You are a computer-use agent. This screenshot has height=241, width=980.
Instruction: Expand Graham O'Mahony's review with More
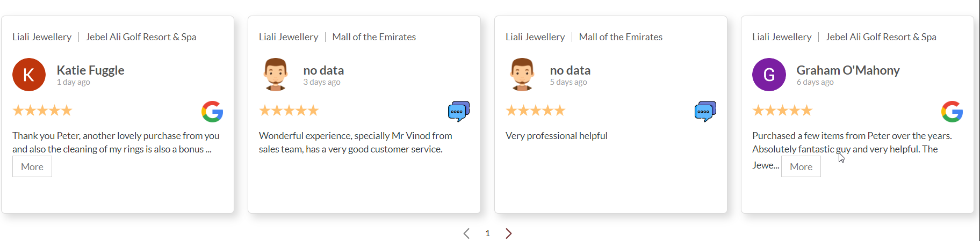click(x=801, y=167)
